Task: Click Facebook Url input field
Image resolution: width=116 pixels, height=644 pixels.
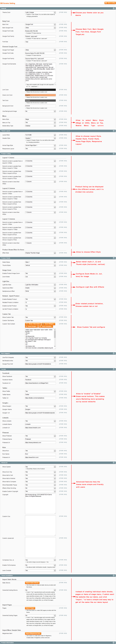Action: coord(40,383)
